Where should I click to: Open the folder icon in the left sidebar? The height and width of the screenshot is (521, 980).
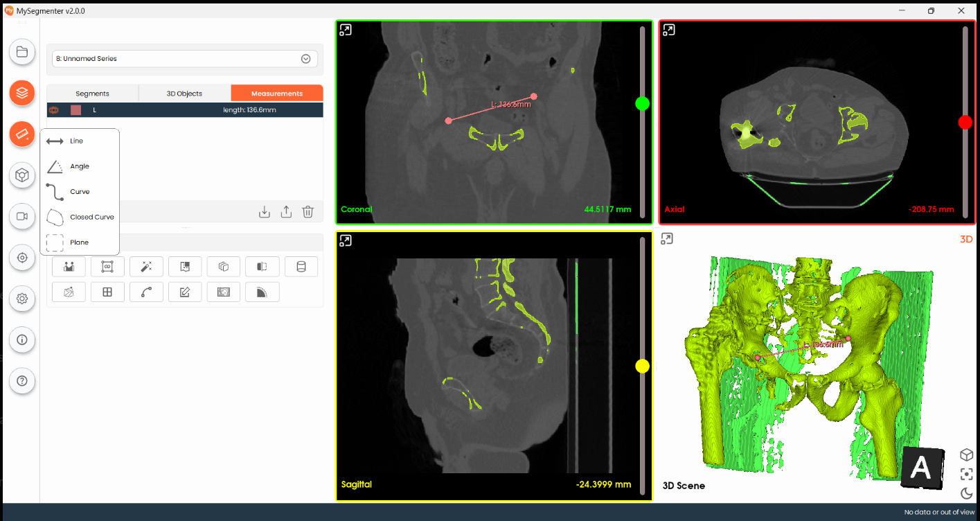pyautogui.click(x=22, y=52)
